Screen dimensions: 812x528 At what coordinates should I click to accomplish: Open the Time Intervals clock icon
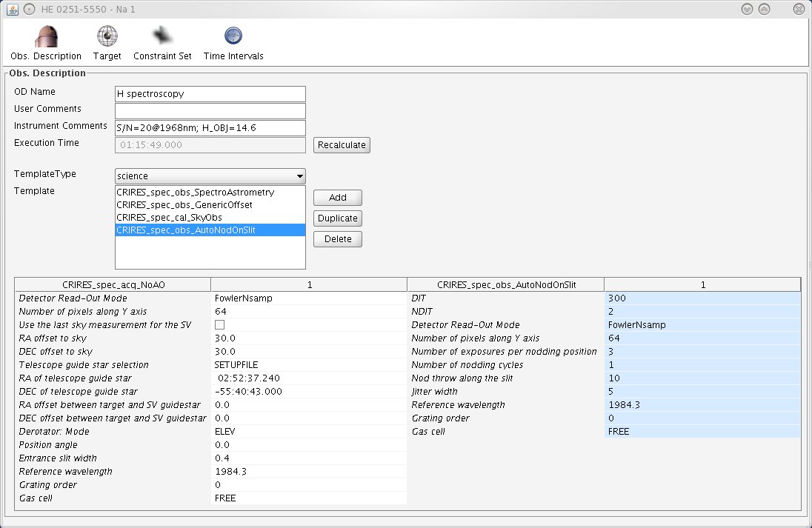tap(233, 36)
